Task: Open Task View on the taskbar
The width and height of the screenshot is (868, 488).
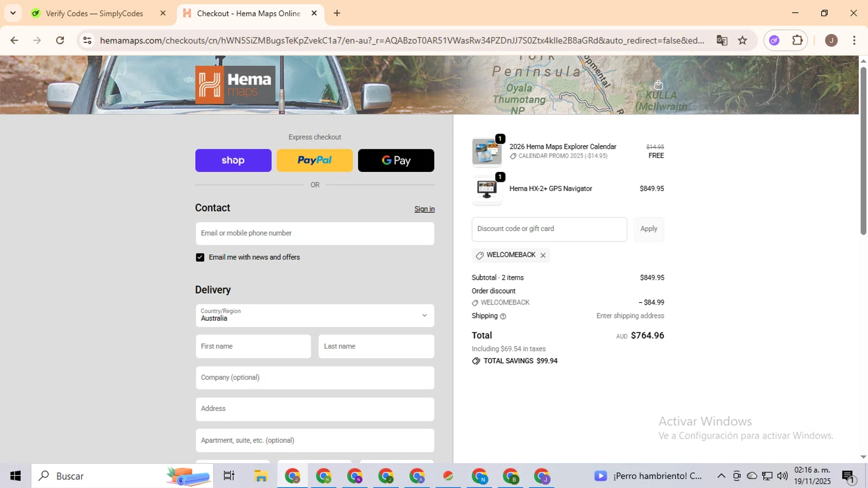Action: [229, 476]
